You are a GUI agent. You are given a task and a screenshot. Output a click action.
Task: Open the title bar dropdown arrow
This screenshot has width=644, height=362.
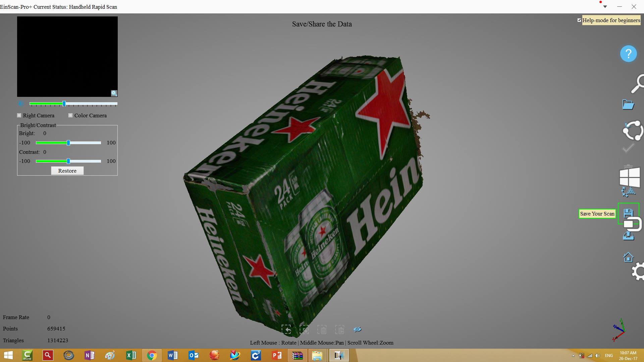[x=605, y=7]
